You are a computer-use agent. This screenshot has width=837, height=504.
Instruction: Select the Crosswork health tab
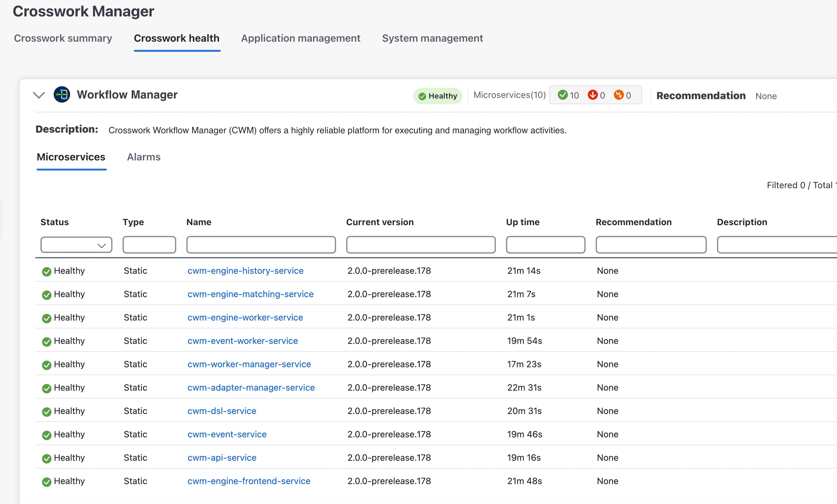[x=177, y=38]
